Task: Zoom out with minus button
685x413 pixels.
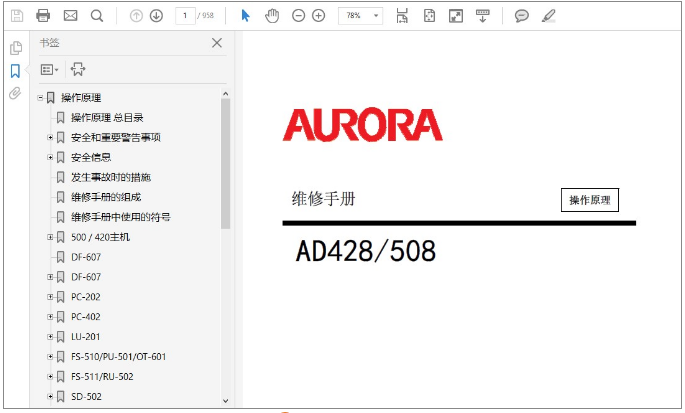Action: tap(298, 16)
